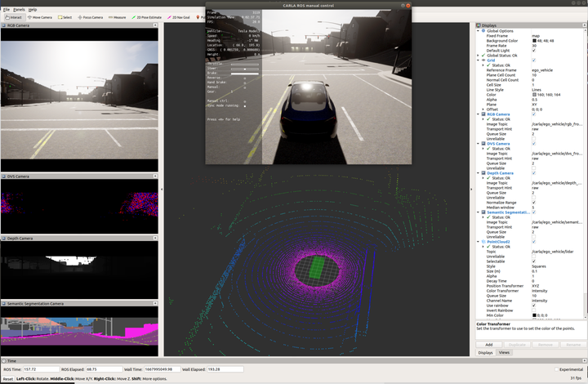The height and width of the screenshot is (384, 588).
Task: Expand the Grid Offset property
Action: point(483,109)
